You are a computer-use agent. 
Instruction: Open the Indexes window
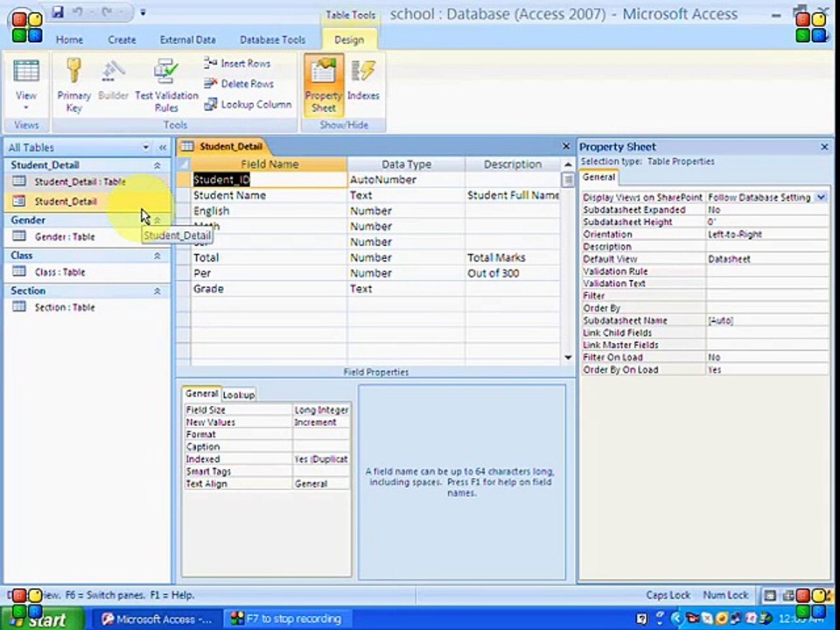(363, 80)
